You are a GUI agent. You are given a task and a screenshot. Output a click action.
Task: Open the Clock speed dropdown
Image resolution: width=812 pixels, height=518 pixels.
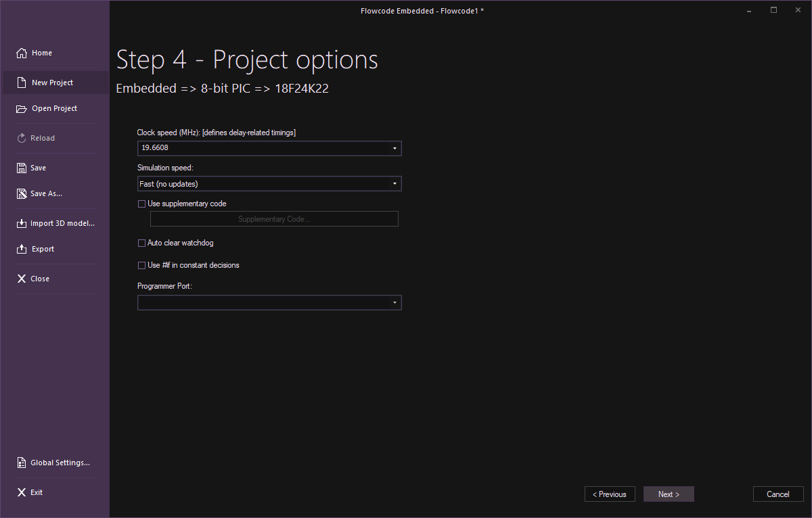tap(394, 148)
